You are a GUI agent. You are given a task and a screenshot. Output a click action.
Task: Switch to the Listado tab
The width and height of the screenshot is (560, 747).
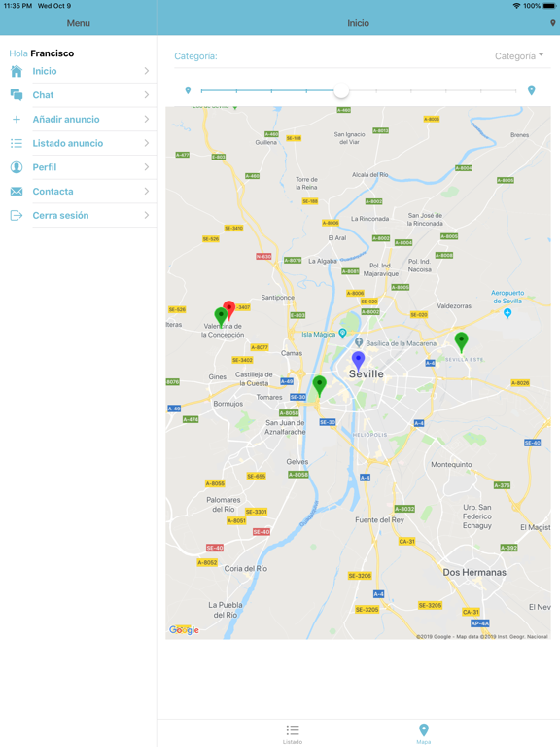(x=293, y=734)
